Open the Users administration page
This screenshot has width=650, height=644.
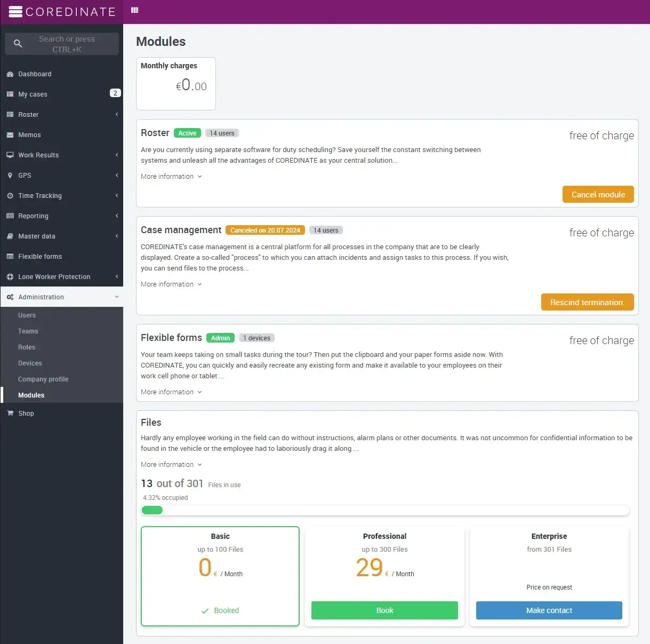tap(27, 315)
